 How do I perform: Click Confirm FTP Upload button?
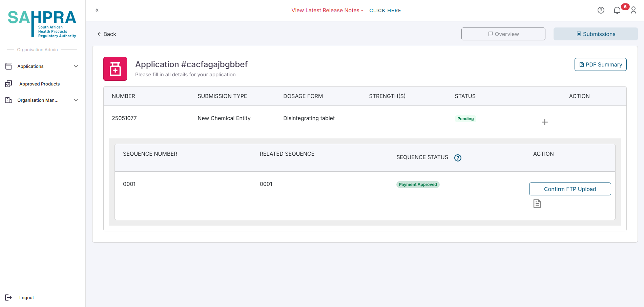click(570, 189)
